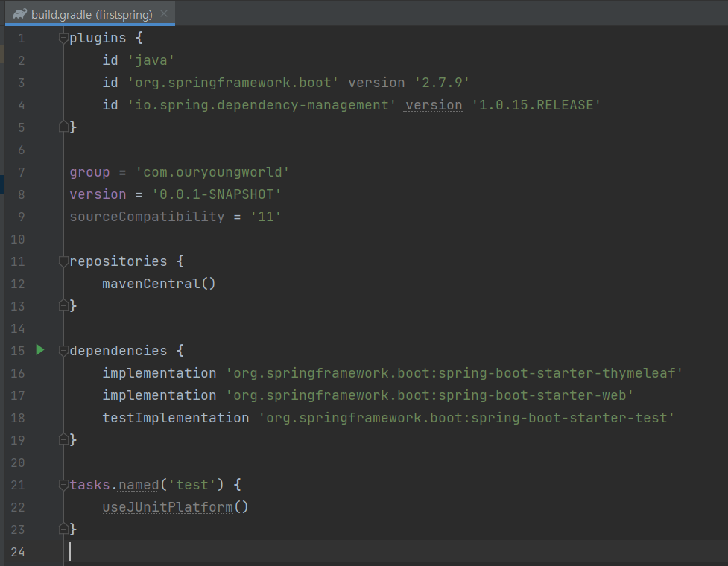
Task: Select the build.gradle (firstspring) tab
Action: (91, 14)
